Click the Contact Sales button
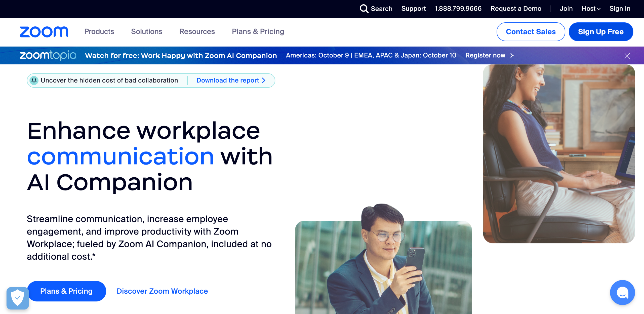The image size is (644, 314). (531, 32)
